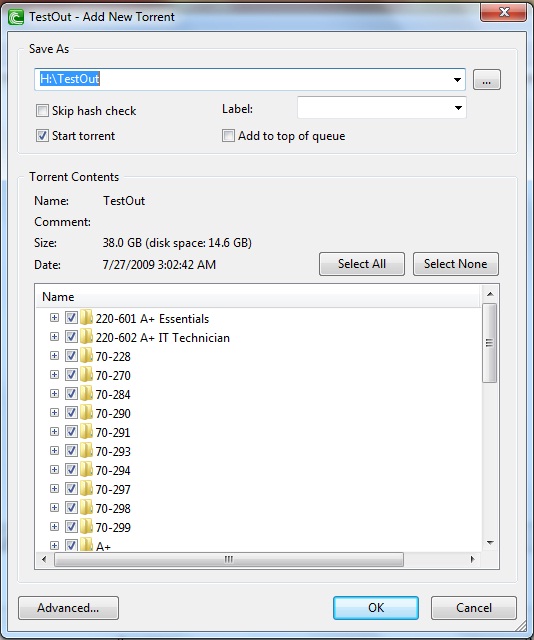
Task: Cancel the Add New Torrent dialog
Action: [474, 608]
